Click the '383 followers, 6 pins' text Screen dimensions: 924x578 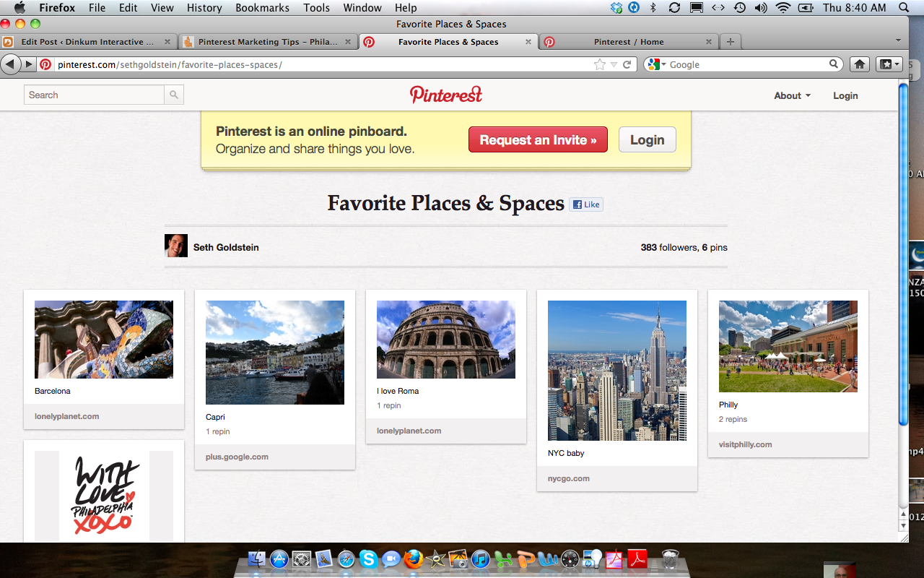[684, 247]
